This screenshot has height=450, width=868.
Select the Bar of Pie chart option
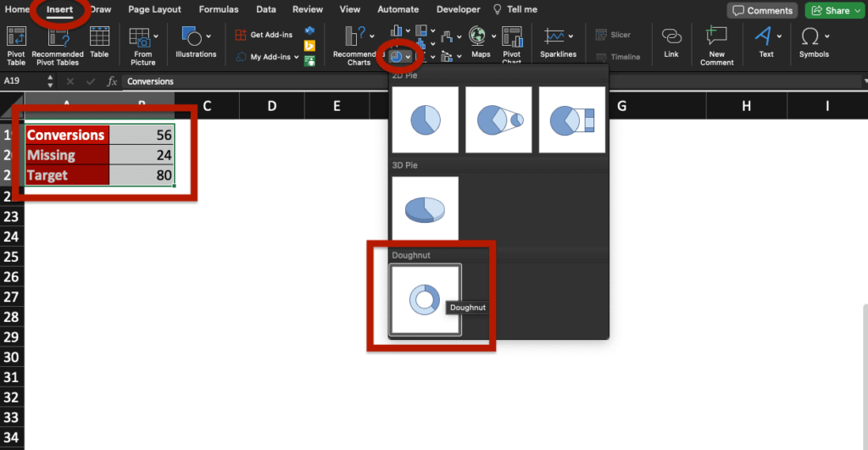[x=572, y=119]
